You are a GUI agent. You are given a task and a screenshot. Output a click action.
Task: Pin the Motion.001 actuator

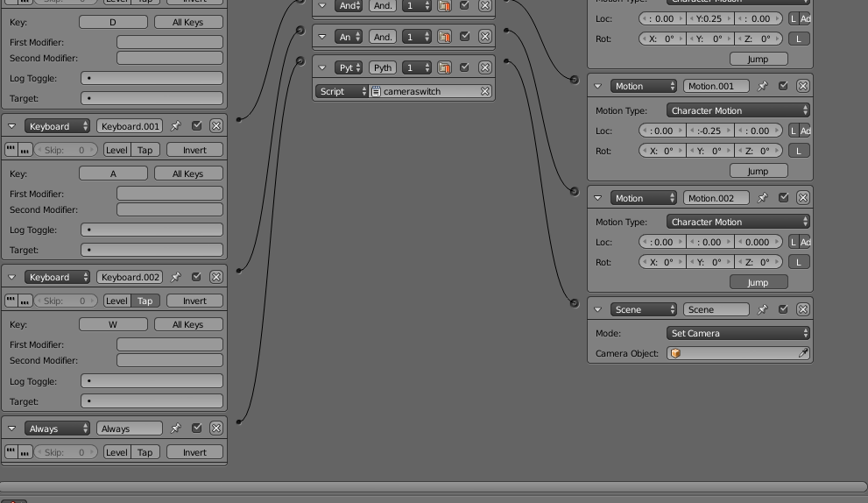[763, 86]
